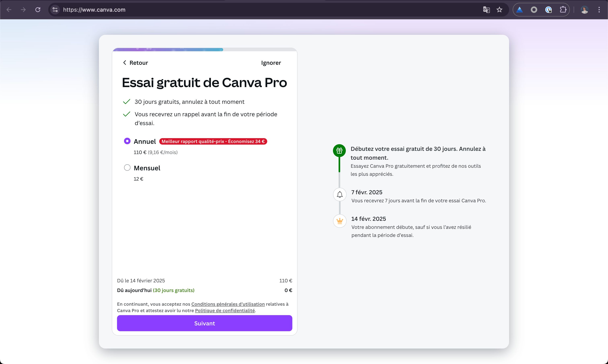Click the "Annuel" label

coord(145,142)
